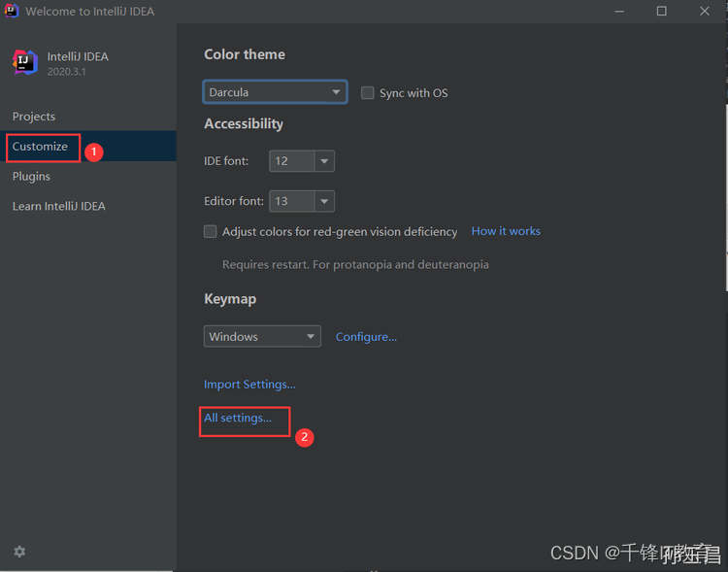Viewport: 728px width, 572px height.
Task: Expand the Editor font size arrow
Action: tap(324, 201)
